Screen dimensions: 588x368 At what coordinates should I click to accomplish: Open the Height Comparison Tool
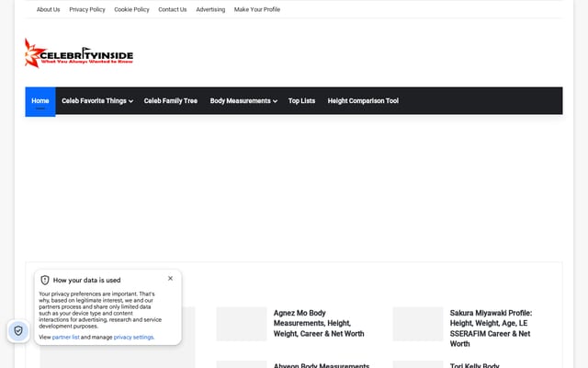363,100
